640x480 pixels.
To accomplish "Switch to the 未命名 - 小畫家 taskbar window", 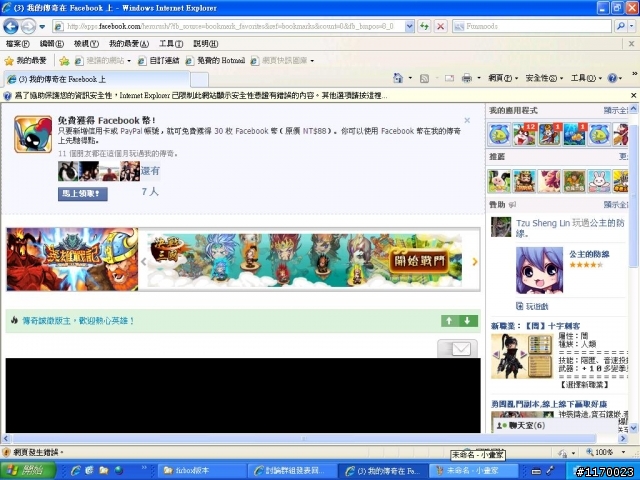I will (473, 471).
